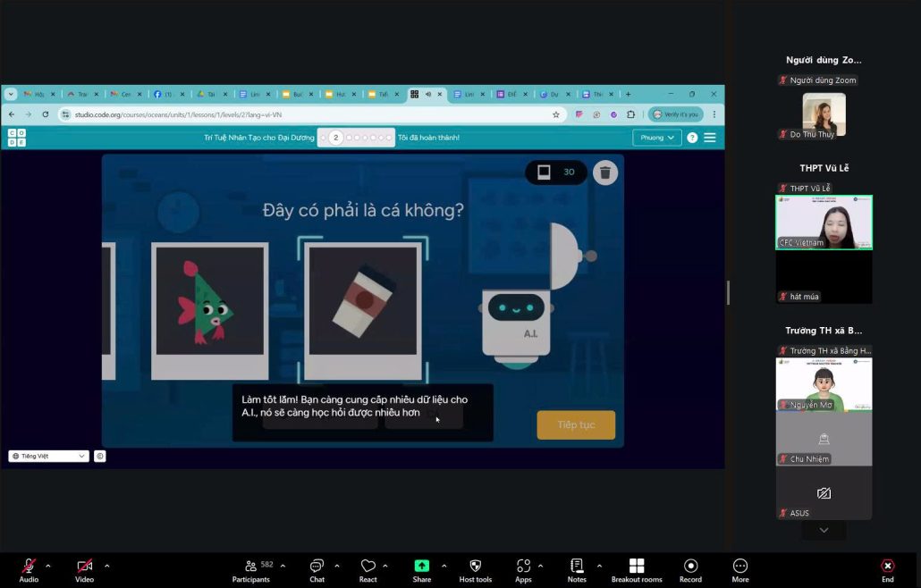Image resolution: width=921 pixels, height=588 pixels.
Task: Open the More menu in the toolbar
Action: tap(740, 567)
